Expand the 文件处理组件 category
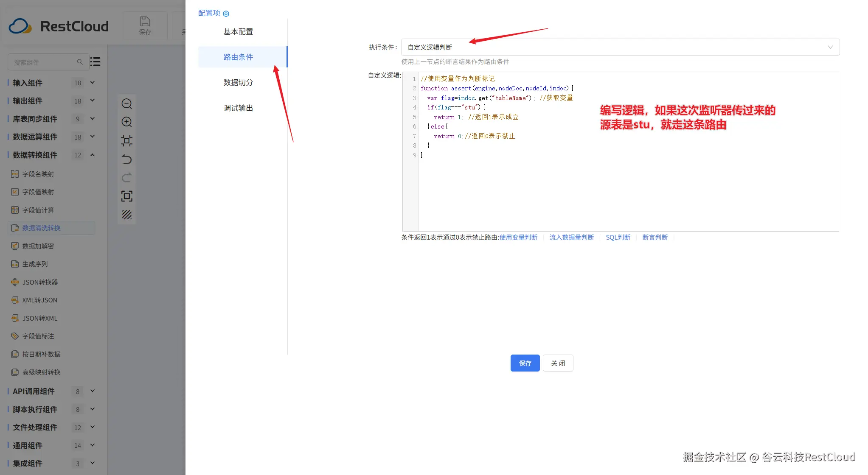Screen dimensions: 868x475 [93, 427]
